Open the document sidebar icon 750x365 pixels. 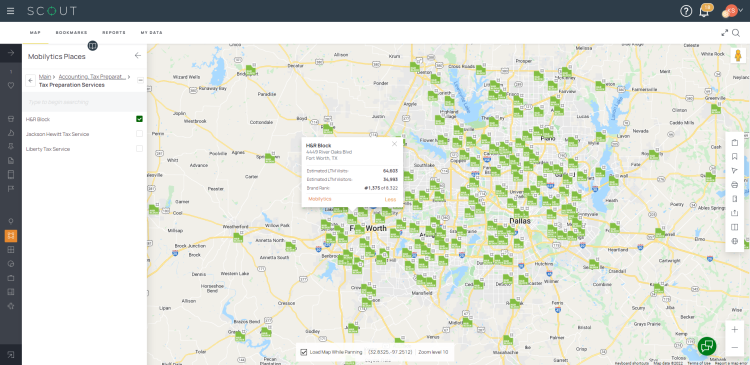pos(11,160)
